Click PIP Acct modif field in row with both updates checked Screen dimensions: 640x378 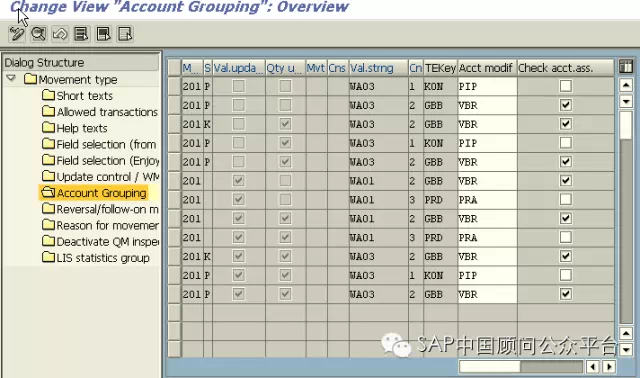pos(487,275)
